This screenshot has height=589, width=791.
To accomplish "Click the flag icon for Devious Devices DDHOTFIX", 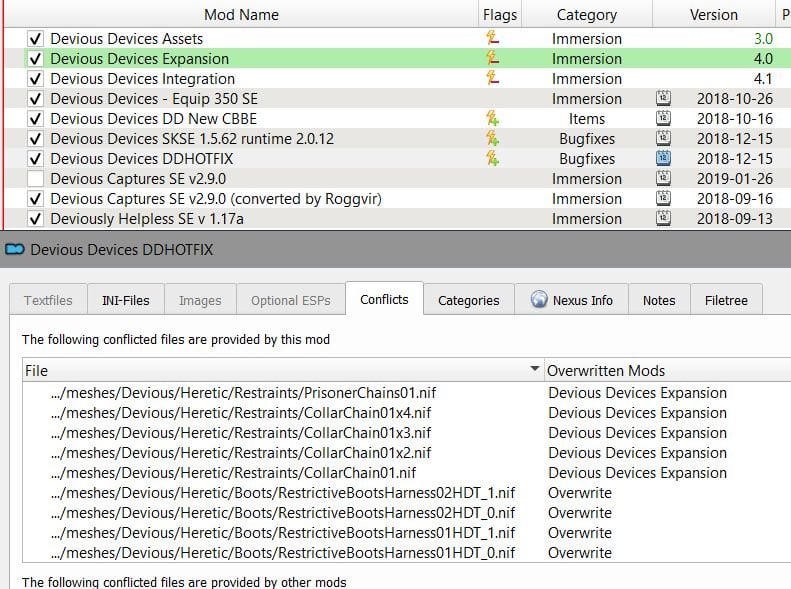I will (x=492, y=158).
